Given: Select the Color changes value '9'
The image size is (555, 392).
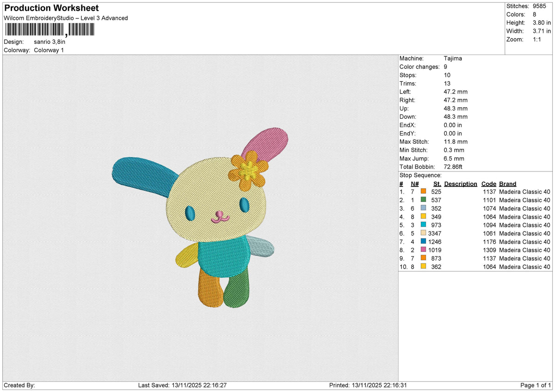Looking at the screenshot, I should coord(445,67).
